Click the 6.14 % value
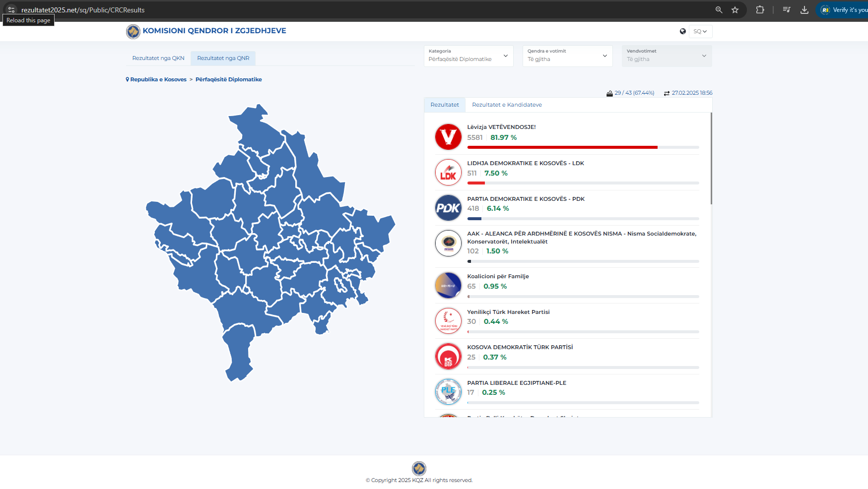 pos(498,208)
